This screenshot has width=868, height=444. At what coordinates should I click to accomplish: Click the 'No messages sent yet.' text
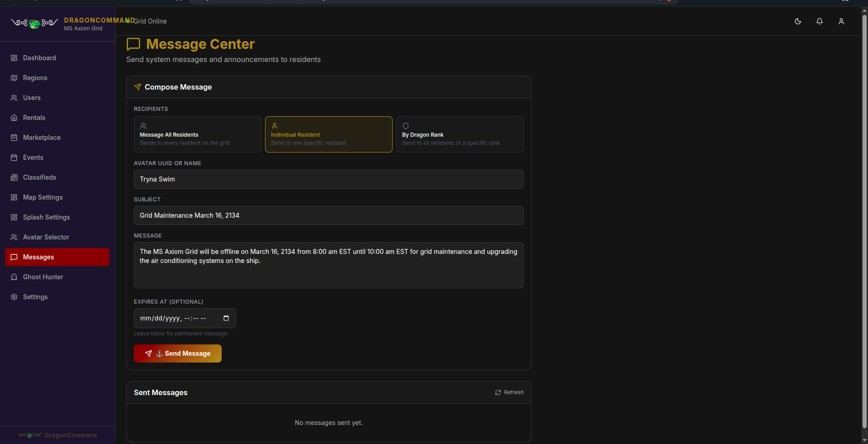(x=329, y=423)
